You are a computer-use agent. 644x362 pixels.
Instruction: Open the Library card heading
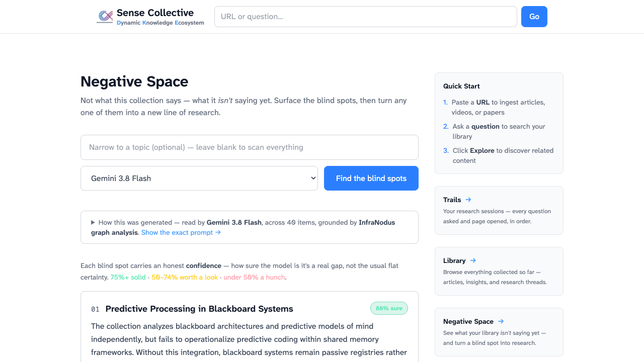click(x=454, y=260)
